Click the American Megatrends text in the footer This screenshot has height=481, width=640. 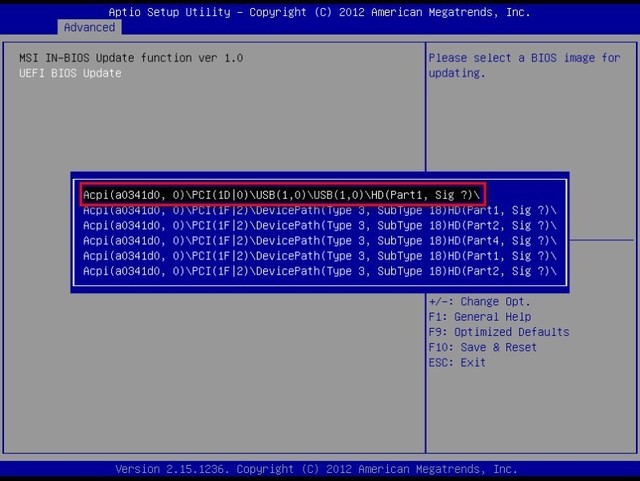pos(440,469)
